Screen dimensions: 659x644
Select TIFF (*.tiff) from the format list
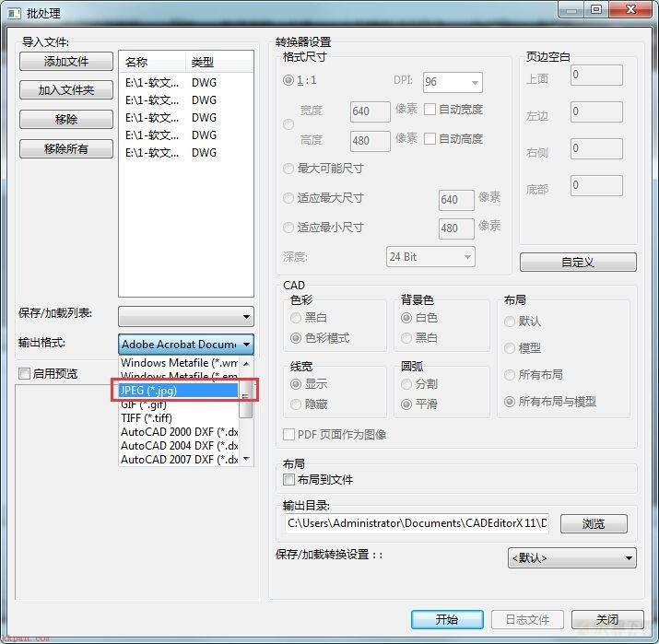pyautogui.click(x=179, y=418)
